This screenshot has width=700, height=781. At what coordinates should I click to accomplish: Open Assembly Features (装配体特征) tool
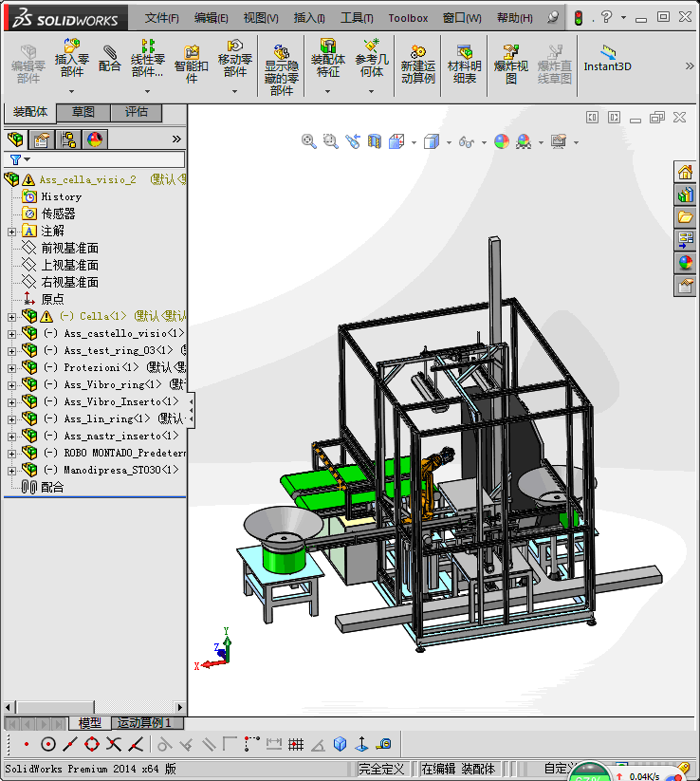[327, 58]
